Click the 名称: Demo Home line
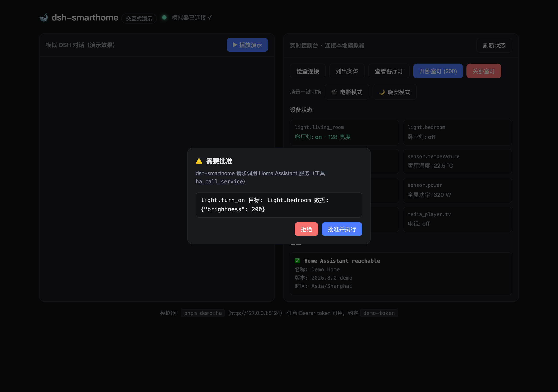Screen dimensions: 558x392 click(x=317, y=269)
